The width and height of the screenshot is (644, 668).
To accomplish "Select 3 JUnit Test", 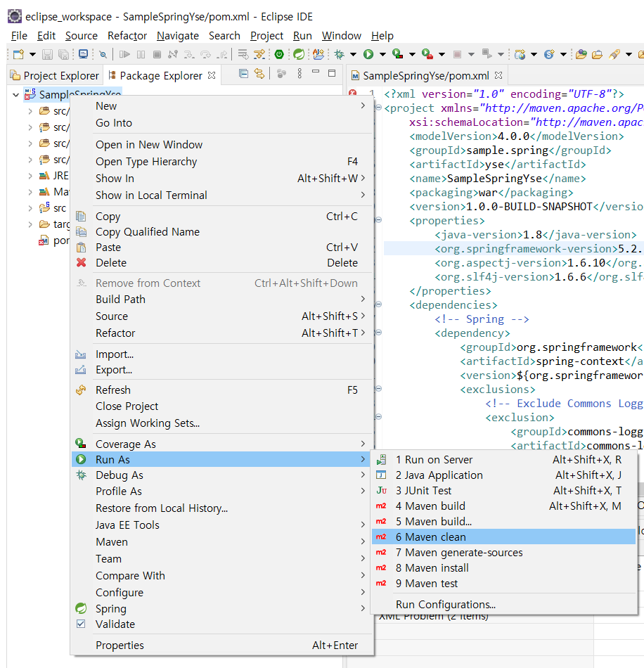I will coord(504,490).
